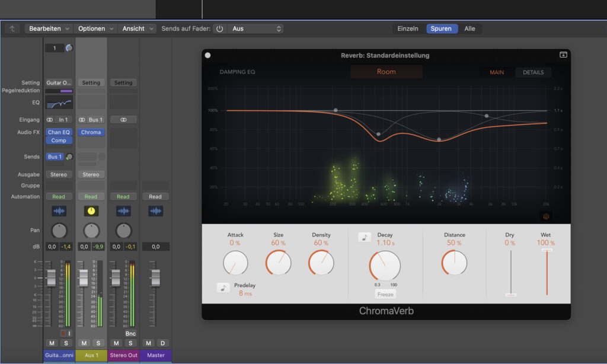Click the Wet level slider handle

coord(547,251)
